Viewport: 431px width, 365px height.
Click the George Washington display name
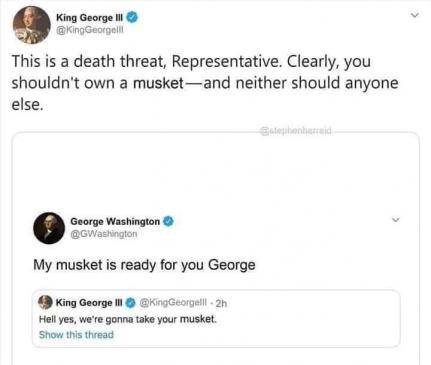[x=115, y=221]
